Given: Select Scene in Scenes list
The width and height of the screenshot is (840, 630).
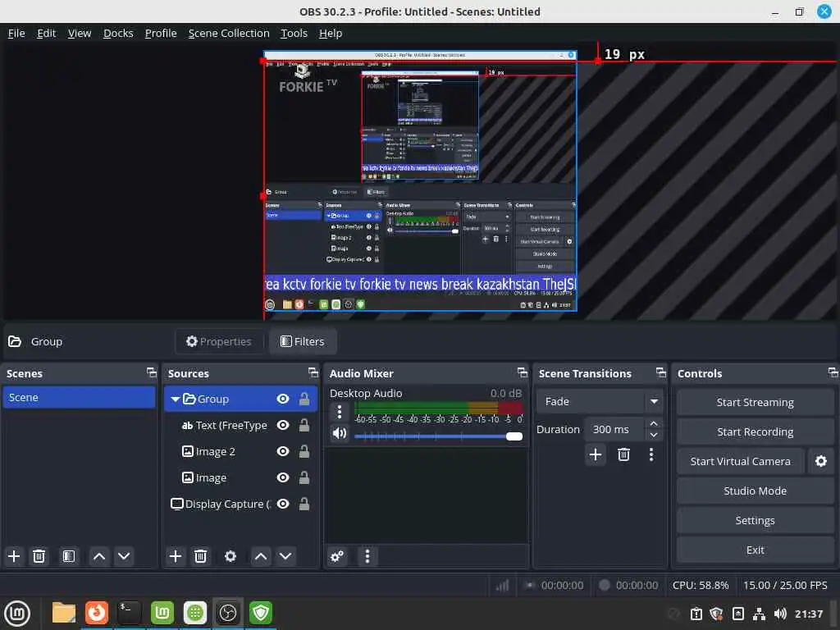Looking at the screenshot, I should [79, 398].
